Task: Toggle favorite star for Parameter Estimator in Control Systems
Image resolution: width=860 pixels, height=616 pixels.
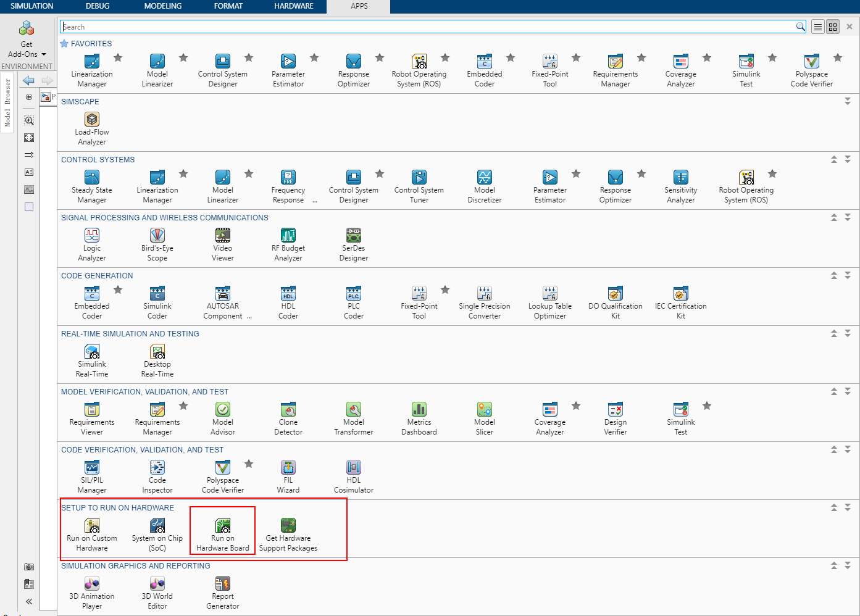Action: [576, 174]
